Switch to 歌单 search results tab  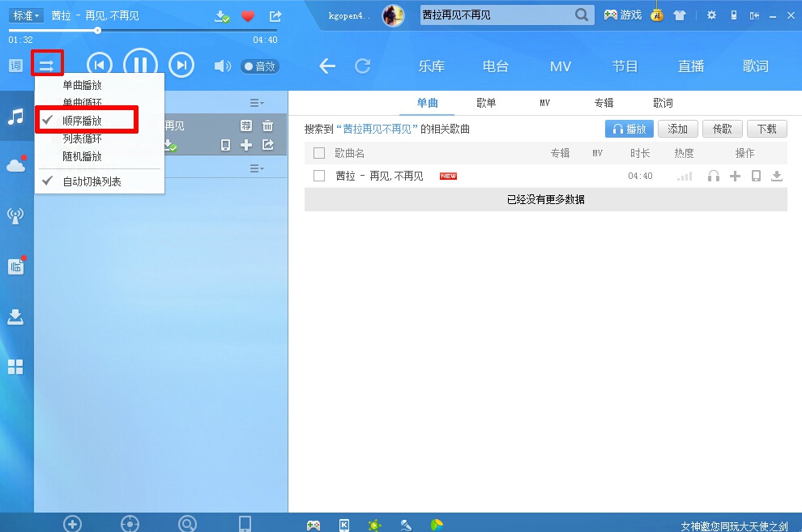tap(486, 103)
